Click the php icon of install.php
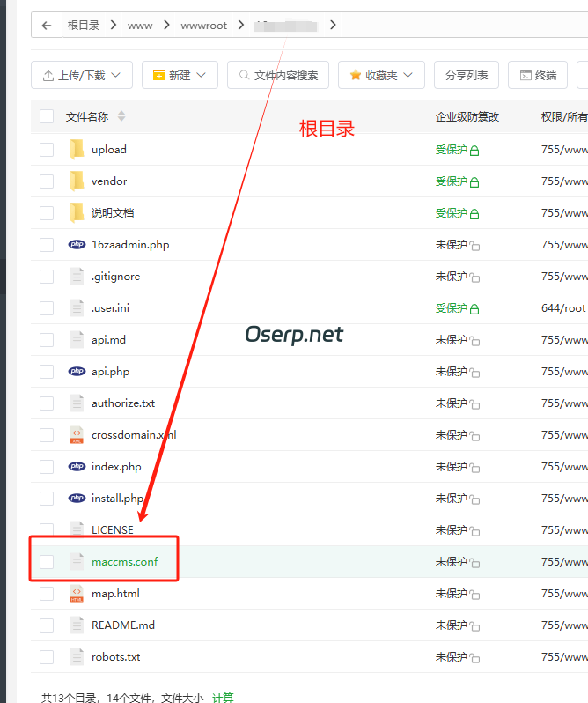This screenshot has height=703, width=588. click(x=77, y=499)
